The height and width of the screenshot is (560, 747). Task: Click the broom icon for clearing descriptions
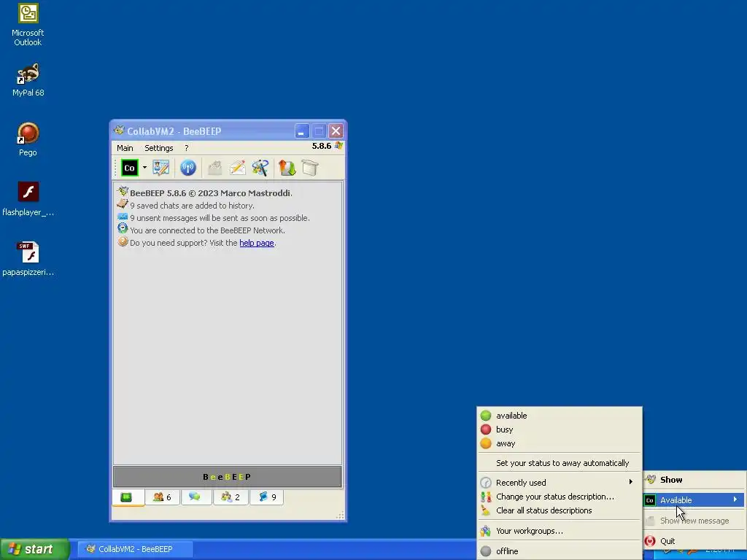click(x=485, y=510)
